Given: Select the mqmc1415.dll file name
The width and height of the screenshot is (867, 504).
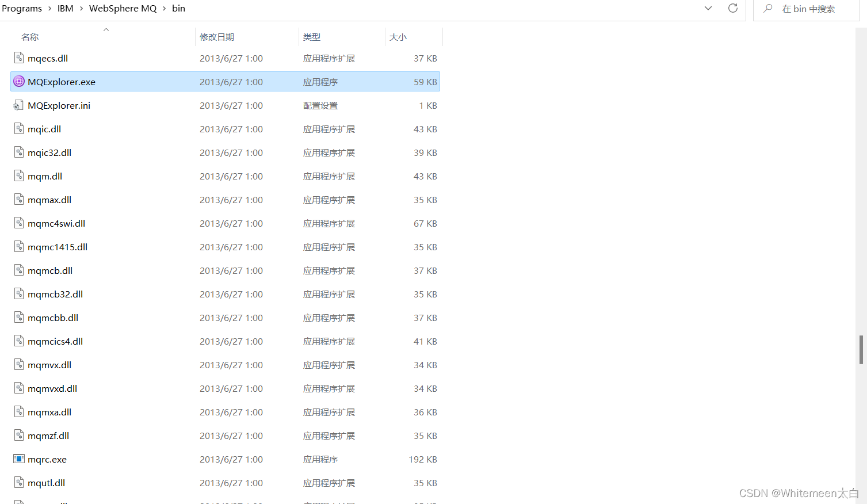Looking at the screenshot, I should pyautogui.click(x=58, y=247).
